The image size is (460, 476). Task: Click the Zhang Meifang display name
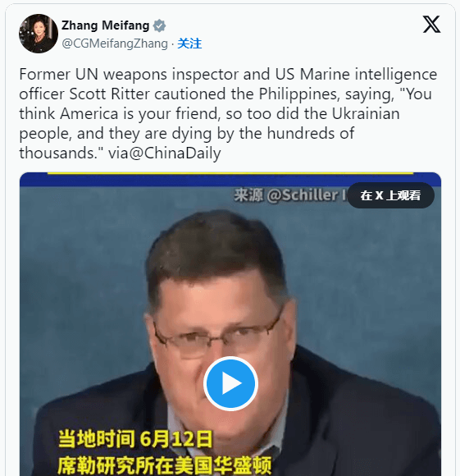coord(105,25)
